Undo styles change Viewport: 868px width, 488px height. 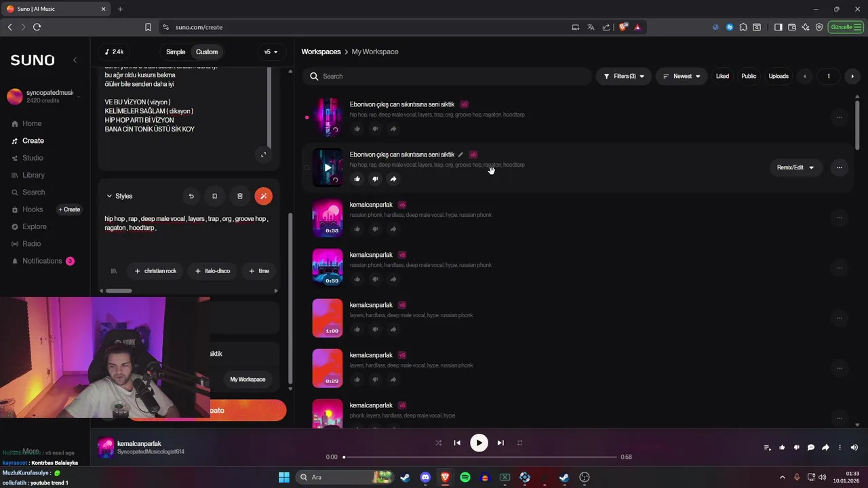click(x=191, y=196)
